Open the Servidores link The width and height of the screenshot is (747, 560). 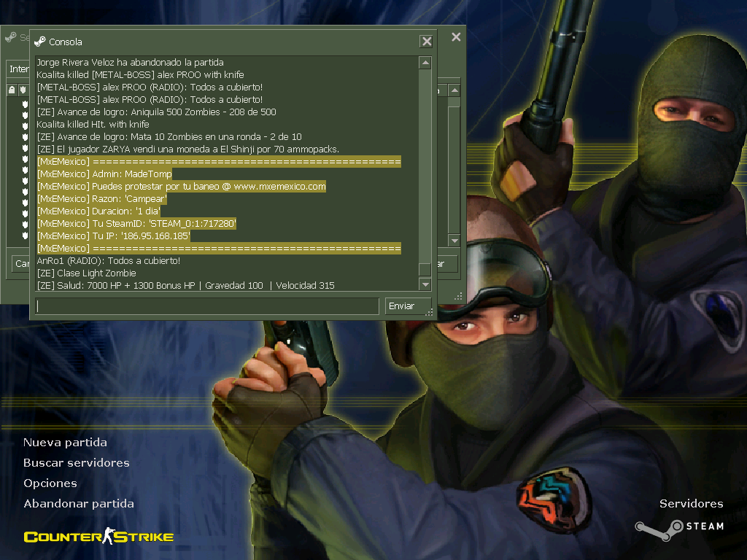(692, 504)
